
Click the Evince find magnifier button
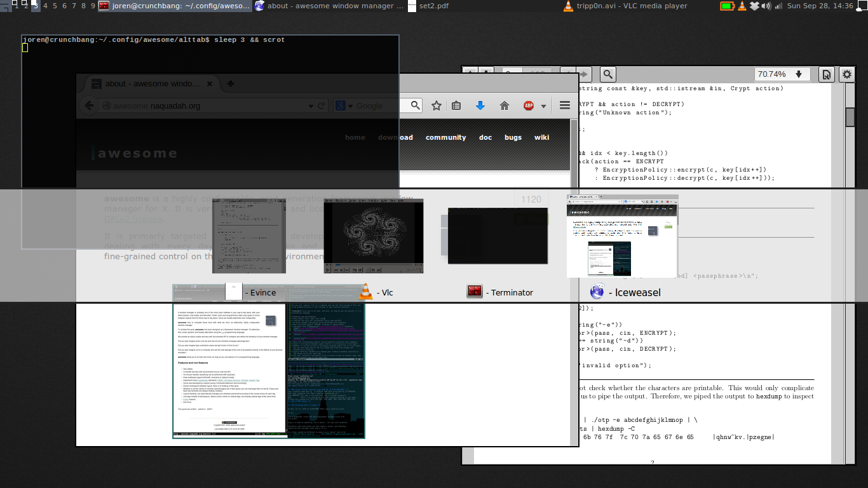click(x=607, y=74)
